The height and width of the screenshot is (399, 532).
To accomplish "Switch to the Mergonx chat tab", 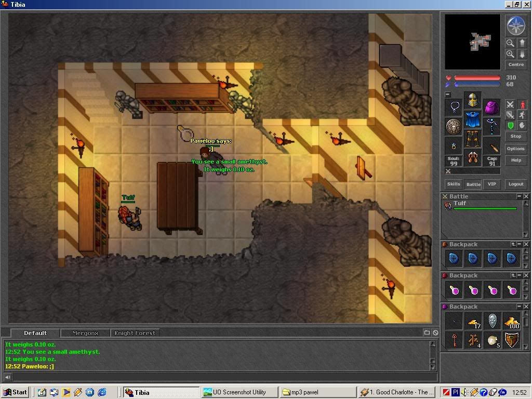I will click(x=85, y=333).
